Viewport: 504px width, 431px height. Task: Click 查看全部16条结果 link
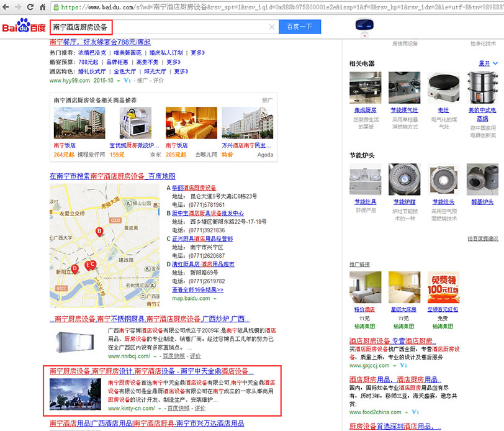coord(197,290)
